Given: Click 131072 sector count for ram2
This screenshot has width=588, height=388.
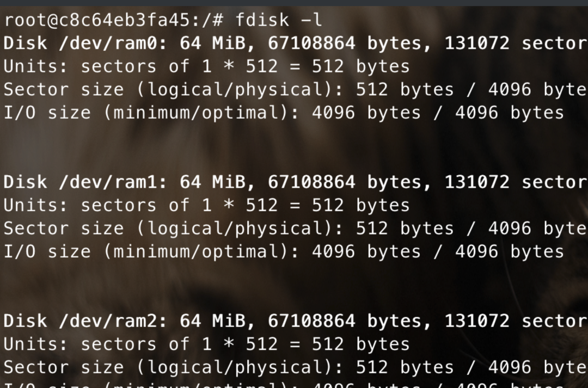Looking at the screenshot, I should click(477, 321).
